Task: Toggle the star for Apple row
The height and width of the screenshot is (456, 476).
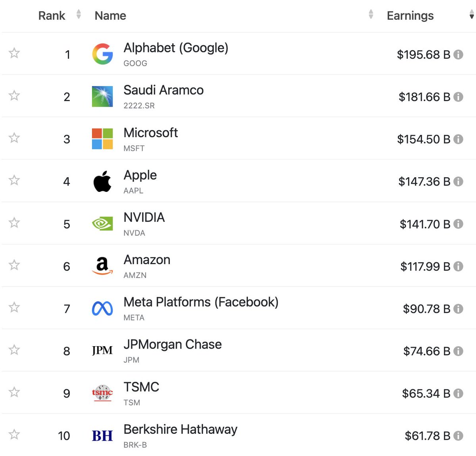Action: [x=14, y=180]
